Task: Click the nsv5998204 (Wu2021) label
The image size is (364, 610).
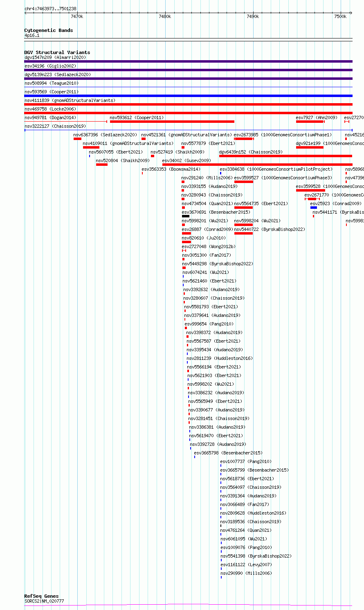Action: coord(257,221)
